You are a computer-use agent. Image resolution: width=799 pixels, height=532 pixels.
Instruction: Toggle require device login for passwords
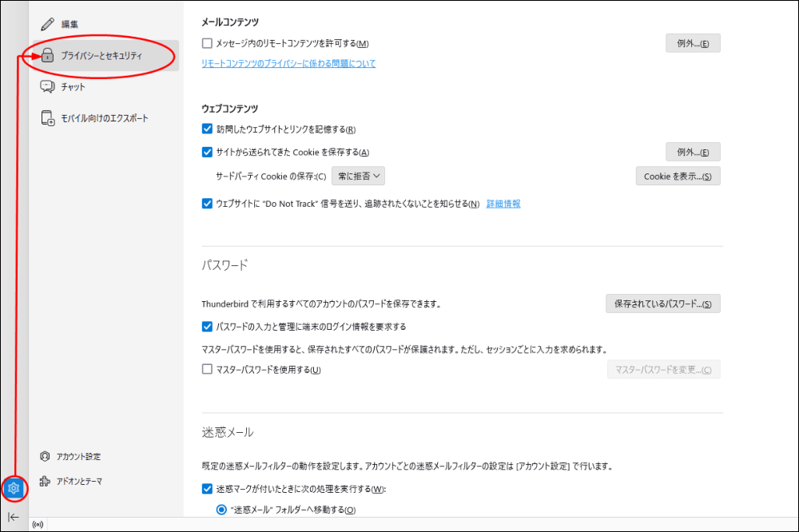(207, 327)
